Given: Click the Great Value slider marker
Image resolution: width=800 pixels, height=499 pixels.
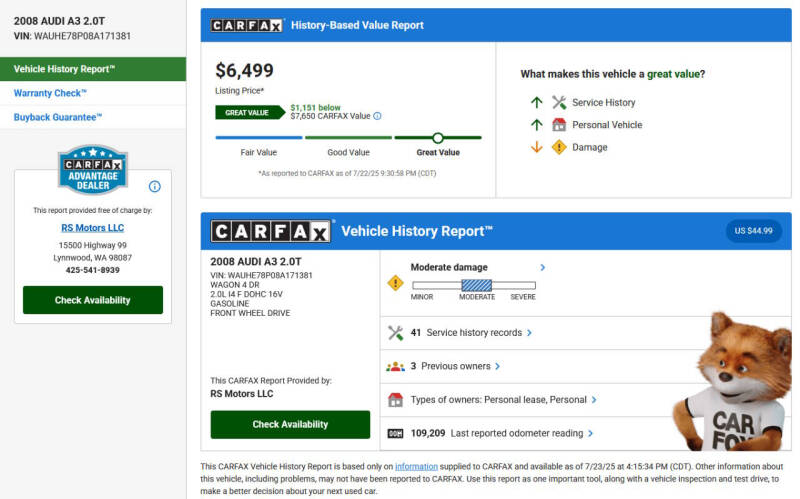Looking at the screenshot, I should click(x=437, y=138).
